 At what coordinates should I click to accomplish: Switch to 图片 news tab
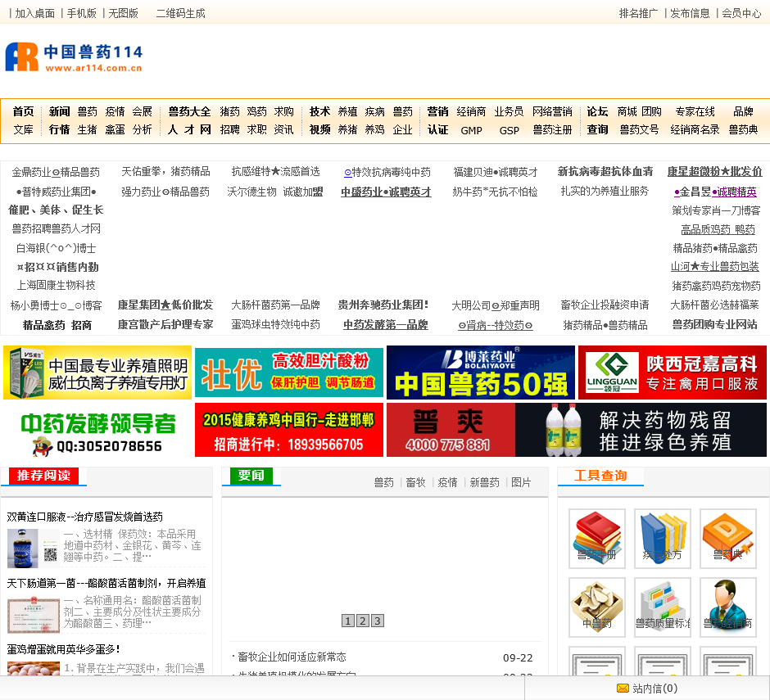click(521, 482)
